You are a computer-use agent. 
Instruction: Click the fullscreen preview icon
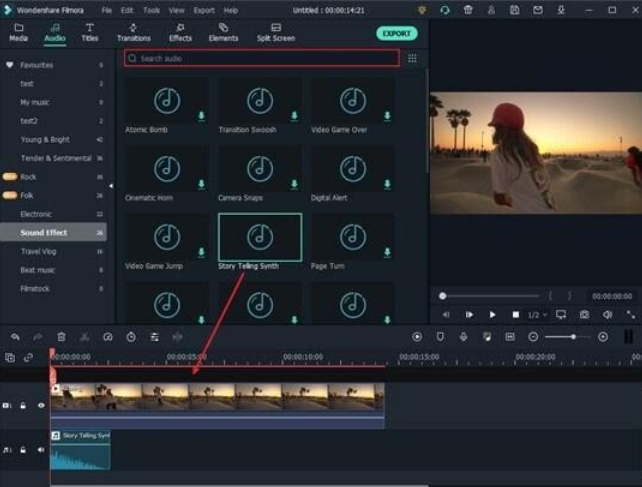[631, 315]
